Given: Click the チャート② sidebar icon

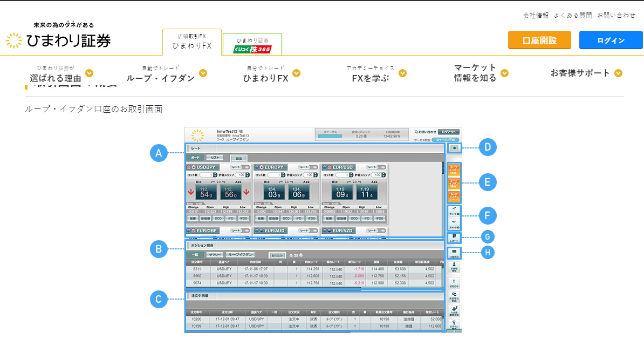Looking at the screenshot, I should tap(454, 225).
